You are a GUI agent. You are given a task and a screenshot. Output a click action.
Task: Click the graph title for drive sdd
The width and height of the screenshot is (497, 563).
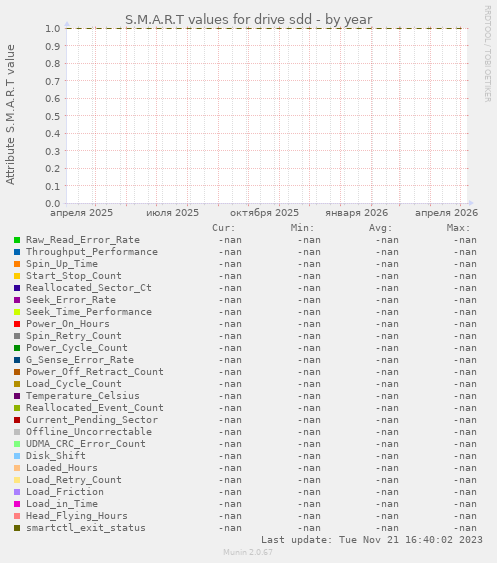coord(248,19)
